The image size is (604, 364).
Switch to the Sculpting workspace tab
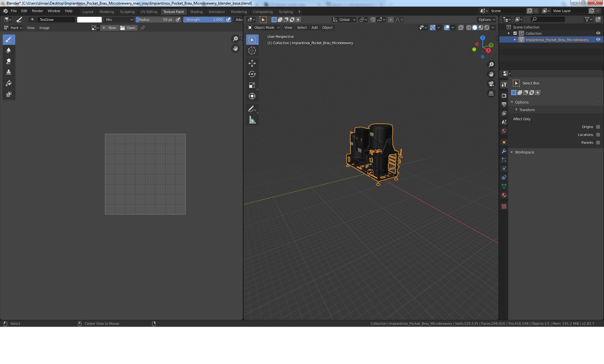pos(127,11)
